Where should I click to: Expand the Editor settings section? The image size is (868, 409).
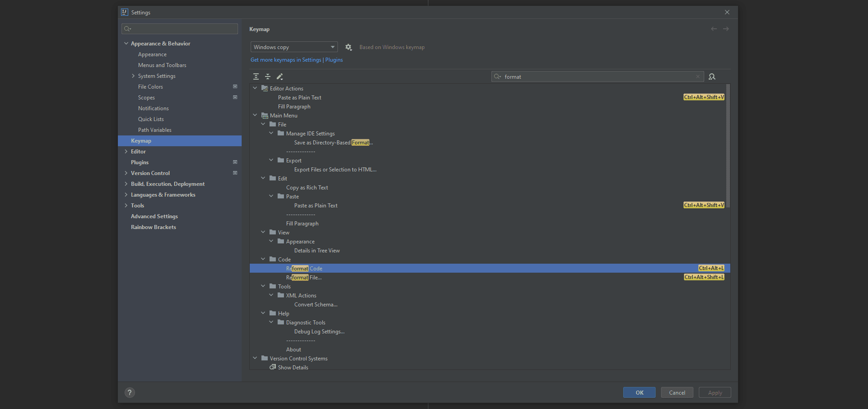point(126,152)
